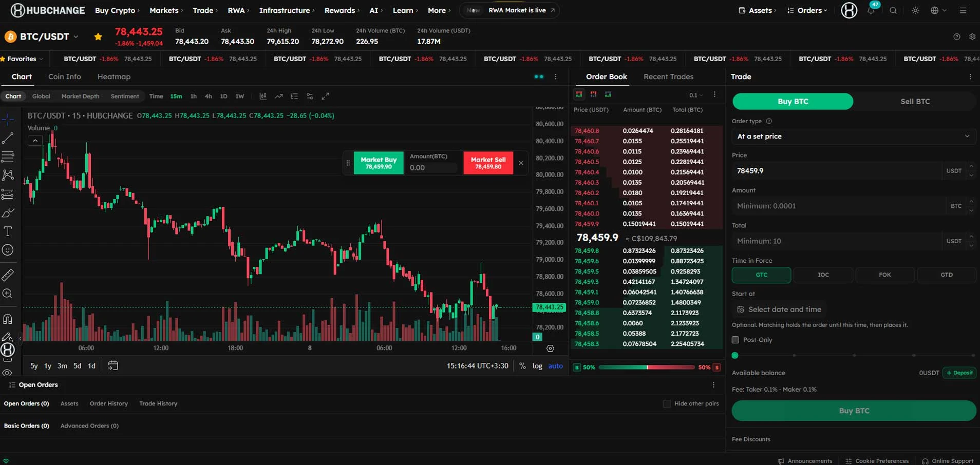Select FOK time in force
The width and height of the screenshot is (980, 465).
tap(884, 275)
